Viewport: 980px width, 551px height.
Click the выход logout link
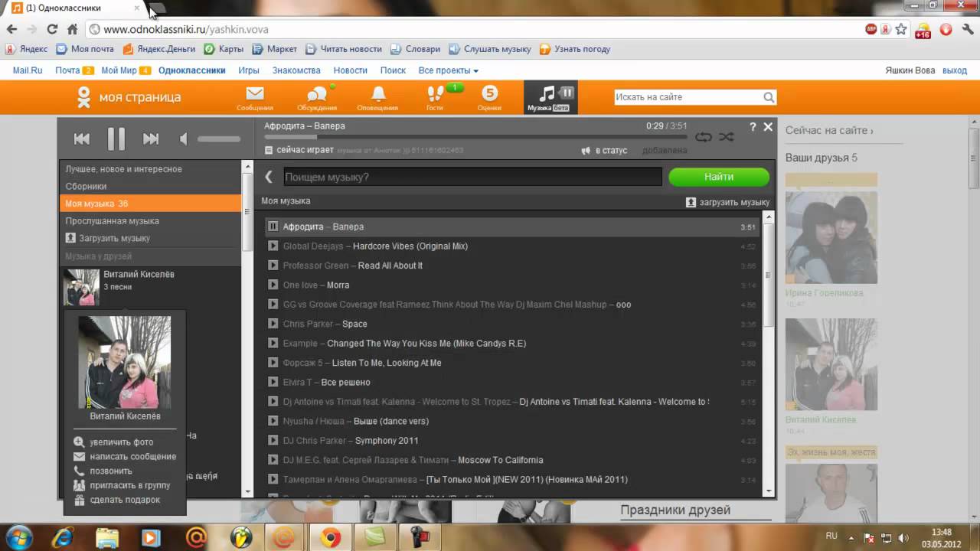(x=955, y=70)
